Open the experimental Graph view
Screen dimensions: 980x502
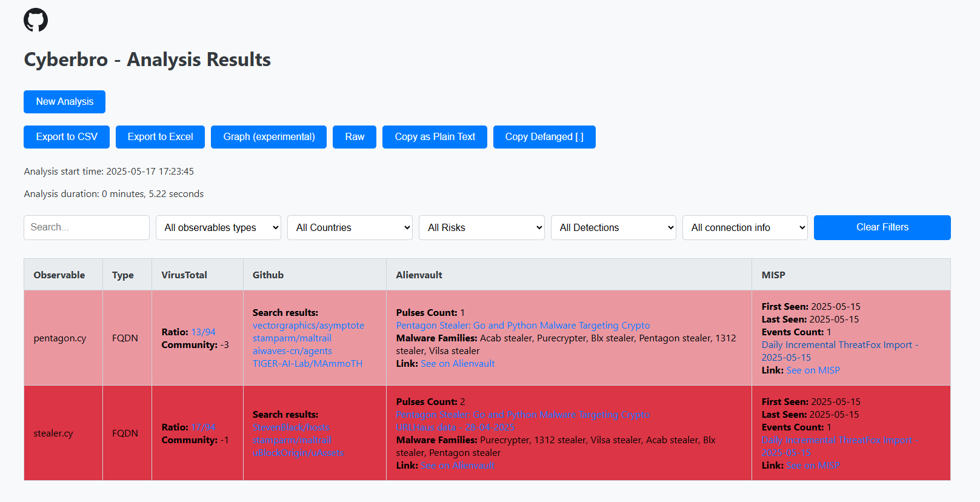pyautogui.click(x=268, y=137)
